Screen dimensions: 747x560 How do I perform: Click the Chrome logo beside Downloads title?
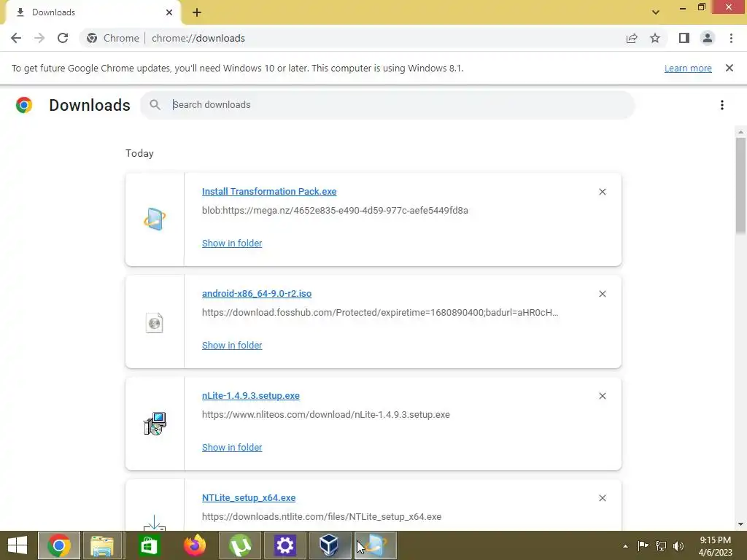pos(24,105)
